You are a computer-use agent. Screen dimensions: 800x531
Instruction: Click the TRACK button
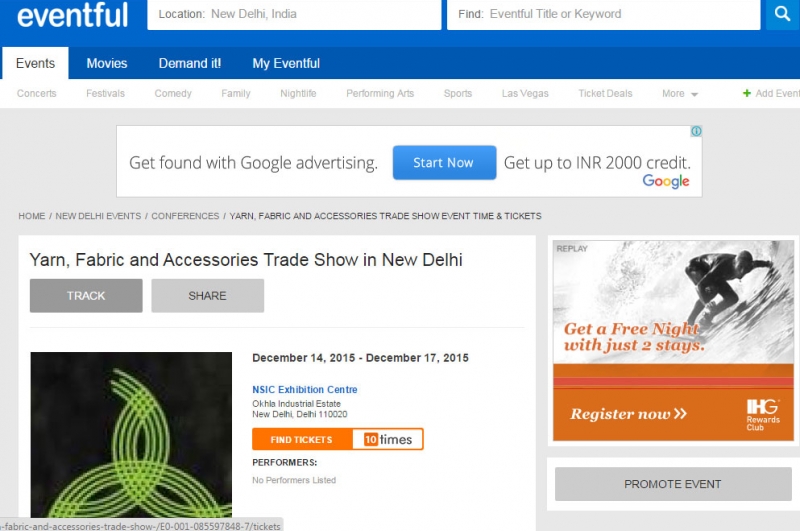[86, 296]
